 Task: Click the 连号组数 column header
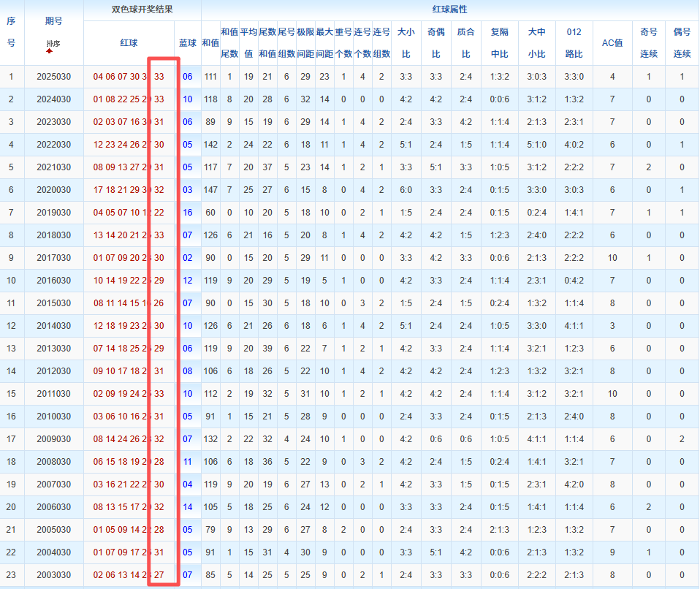[381, 43]
